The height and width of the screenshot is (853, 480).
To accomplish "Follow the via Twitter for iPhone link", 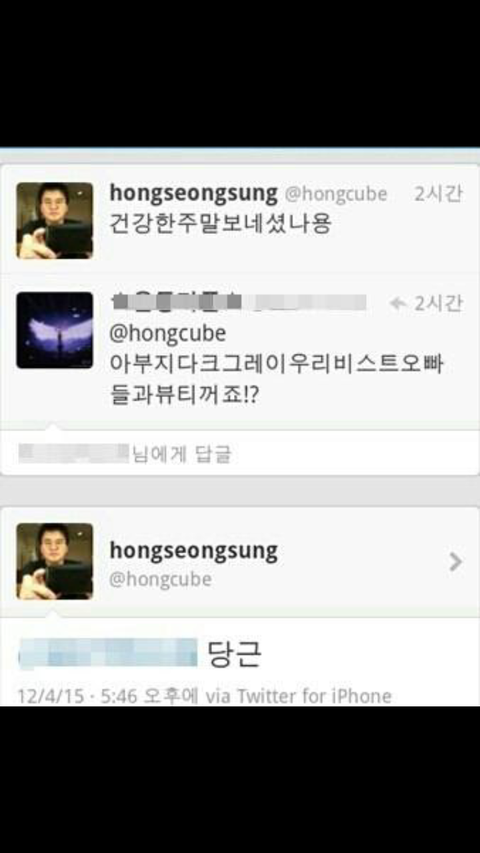I will click(x=299, y=696).
